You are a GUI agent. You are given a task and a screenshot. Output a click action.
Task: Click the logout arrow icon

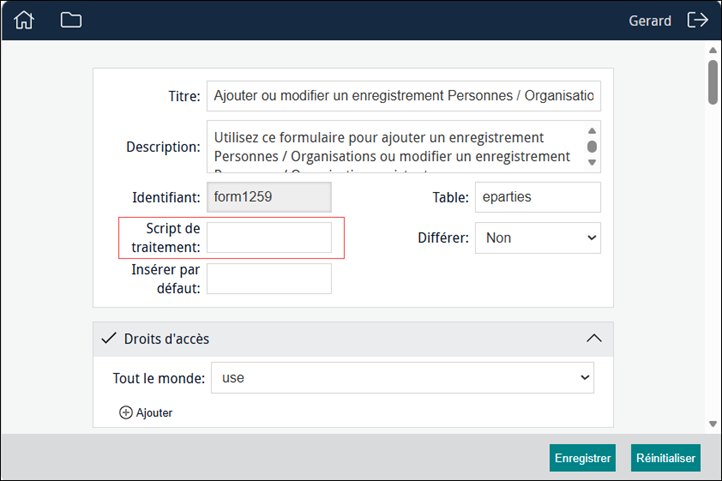click(698, 20)
